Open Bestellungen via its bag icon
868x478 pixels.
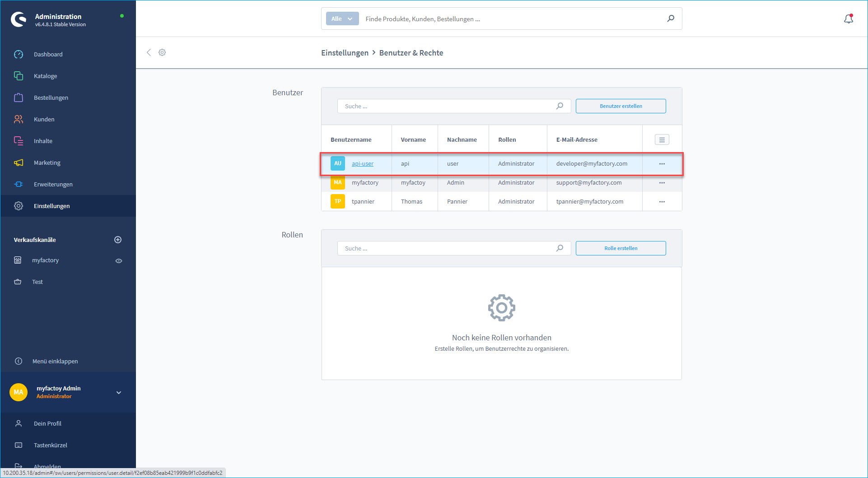pyautogui.click(x=19, y=97)
